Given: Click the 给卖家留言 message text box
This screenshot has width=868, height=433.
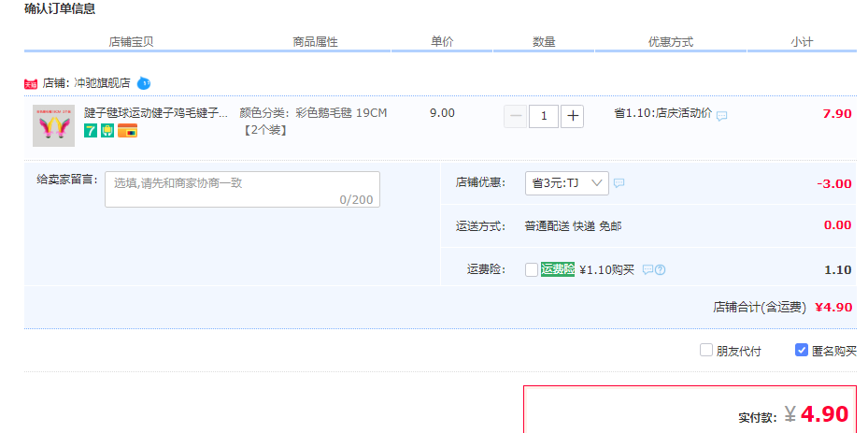Looking at the screenshot, I should 243,190.
